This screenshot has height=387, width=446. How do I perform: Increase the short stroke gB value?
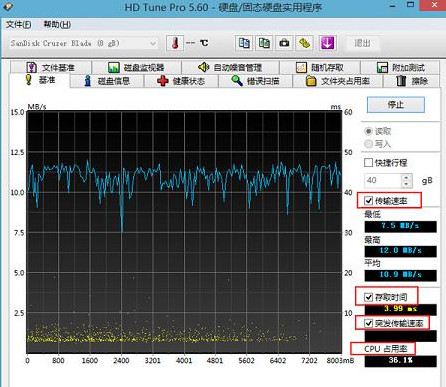[406, 177]
